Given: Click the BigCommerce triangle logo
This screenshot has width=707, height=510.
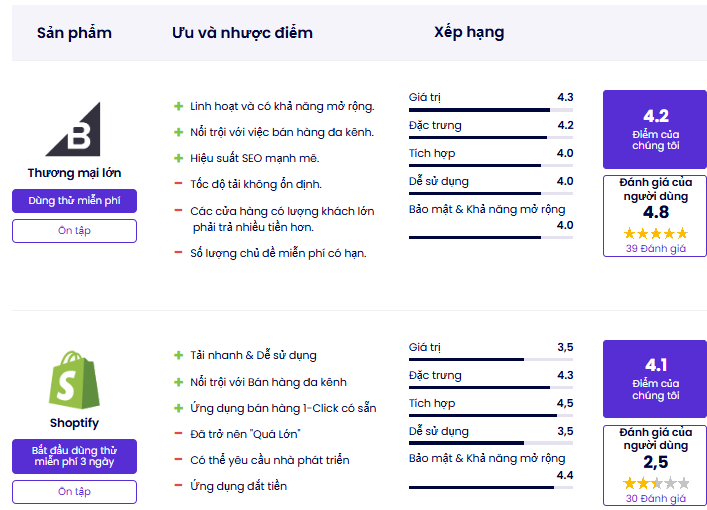Looking at the screenshot, I should click(x=73, y=129).
